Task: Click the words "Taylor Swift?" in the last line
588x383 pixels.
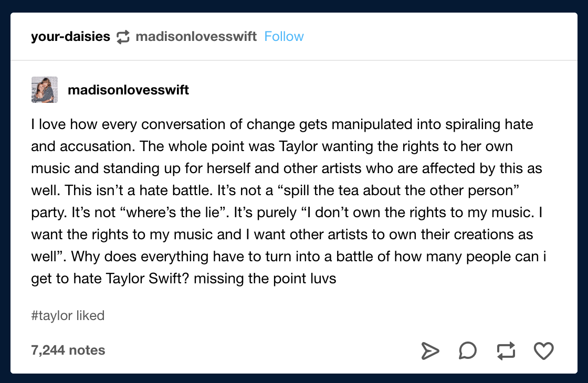Action: tap(147, 279)
